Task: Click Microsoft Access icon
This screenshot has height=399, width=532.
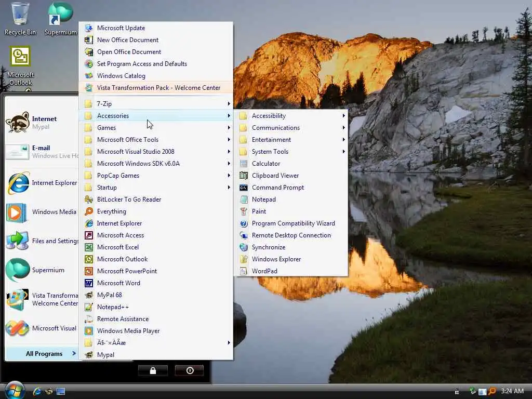Action: 88,235
